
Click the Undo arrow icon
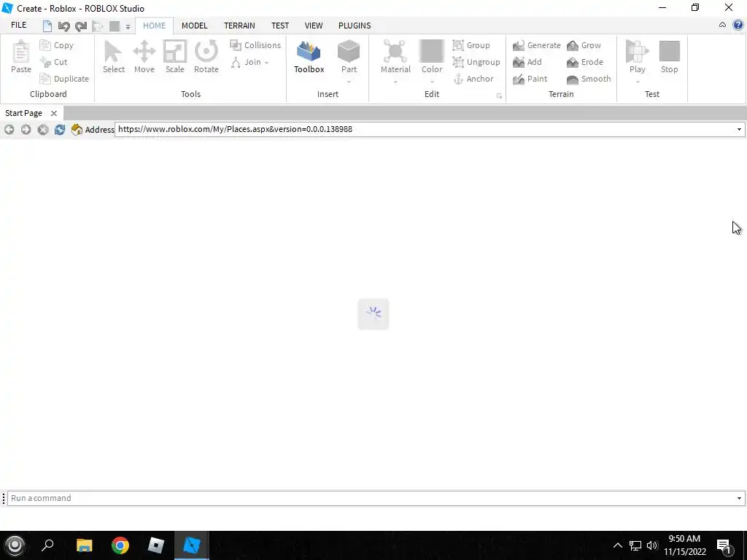[x=64, y=26]
